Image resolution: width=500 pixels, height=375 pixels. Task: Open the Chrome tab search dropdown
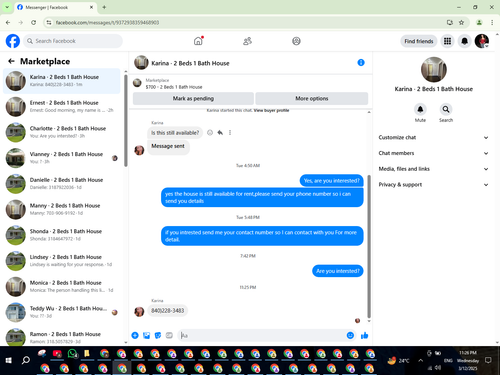(x=7, y=7)
